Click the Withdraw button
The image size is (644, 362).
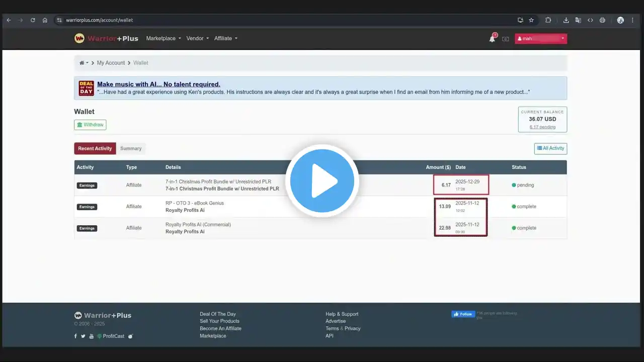pyautogui.click(x=90, y=125)
